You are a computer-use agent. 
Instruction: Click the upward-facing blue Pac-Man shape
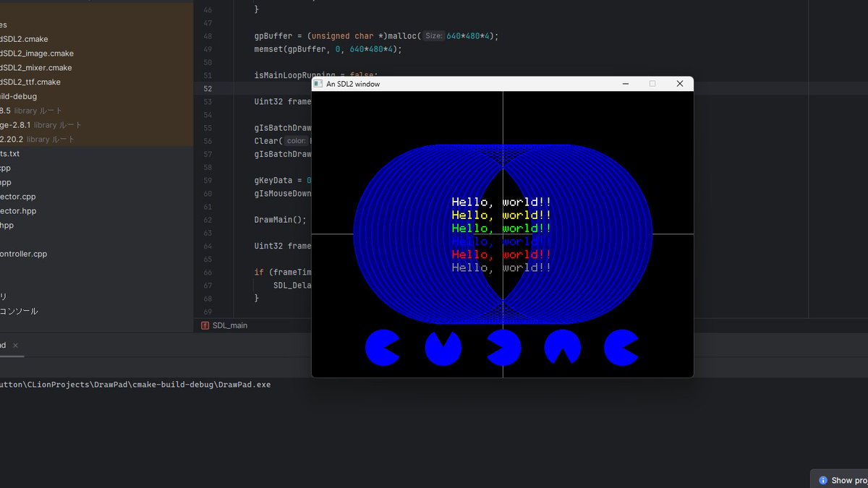coord(443,348)
